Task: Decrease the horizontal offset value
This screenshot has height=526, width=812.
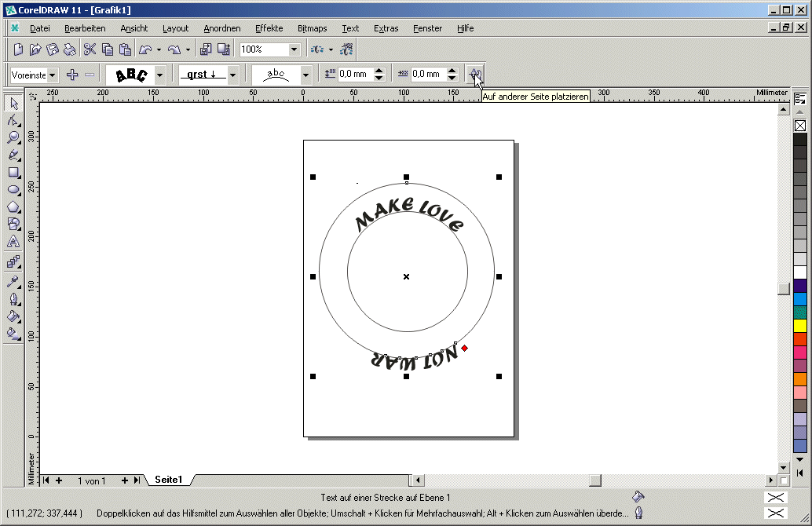Action: click(452, 78)
